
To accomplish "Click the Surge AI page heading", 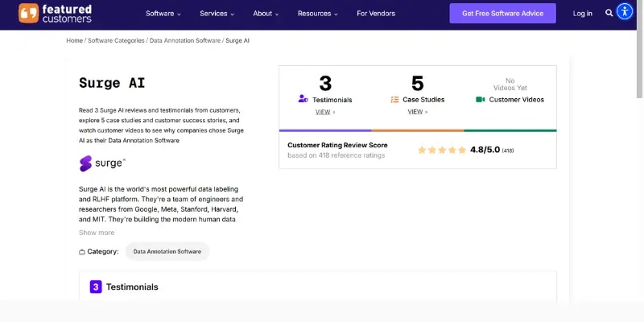I will coord(112,83).
